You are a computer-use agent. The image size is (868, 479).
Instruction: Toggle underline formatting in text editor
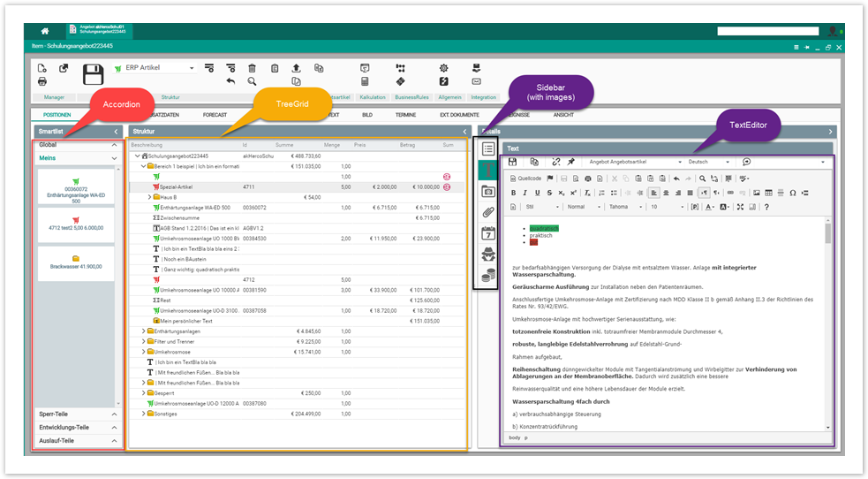point(536,193)
